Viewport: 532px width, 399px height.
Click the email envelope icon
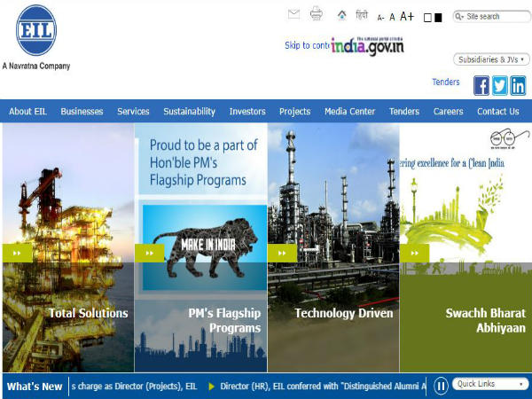293,14
